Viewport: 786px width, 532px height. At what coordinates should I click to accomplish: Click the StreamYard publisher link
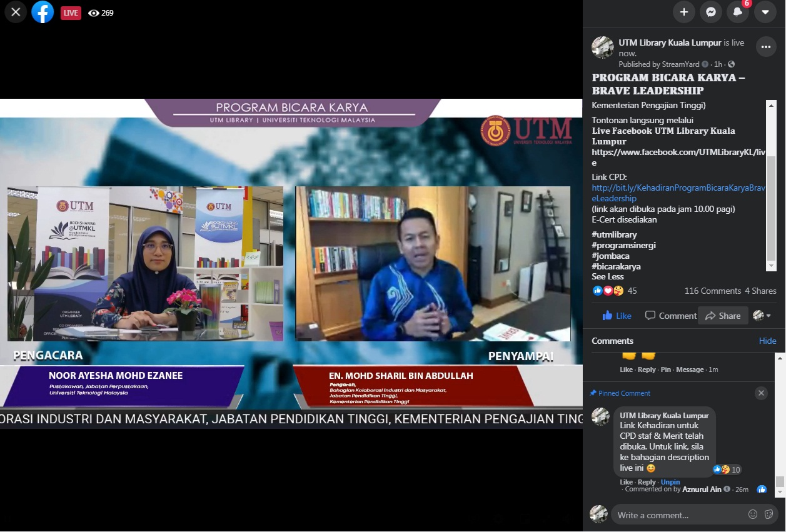pos(682,64)
